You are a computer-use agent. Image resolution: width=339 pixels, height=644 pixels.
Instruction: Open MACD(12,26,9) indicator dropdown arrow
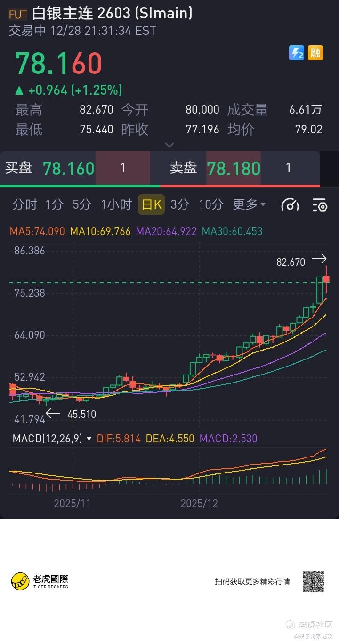point(89,439)
